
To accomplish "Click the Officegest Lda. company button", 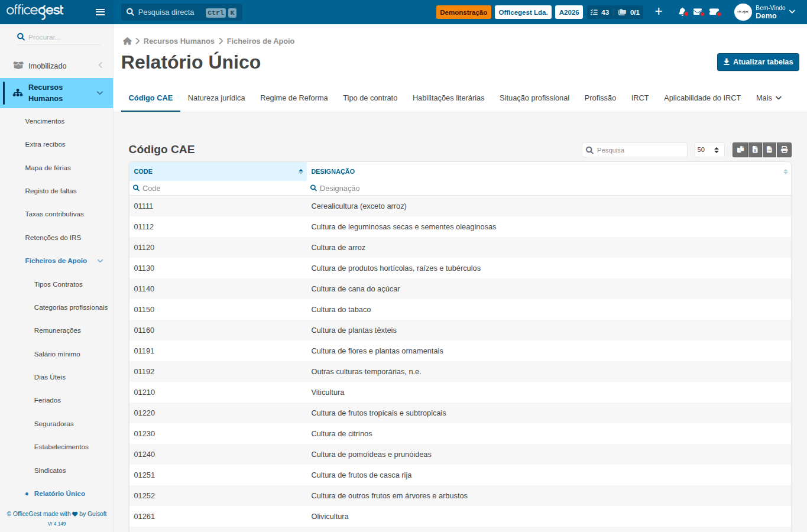I will click(x=523, y=12).
